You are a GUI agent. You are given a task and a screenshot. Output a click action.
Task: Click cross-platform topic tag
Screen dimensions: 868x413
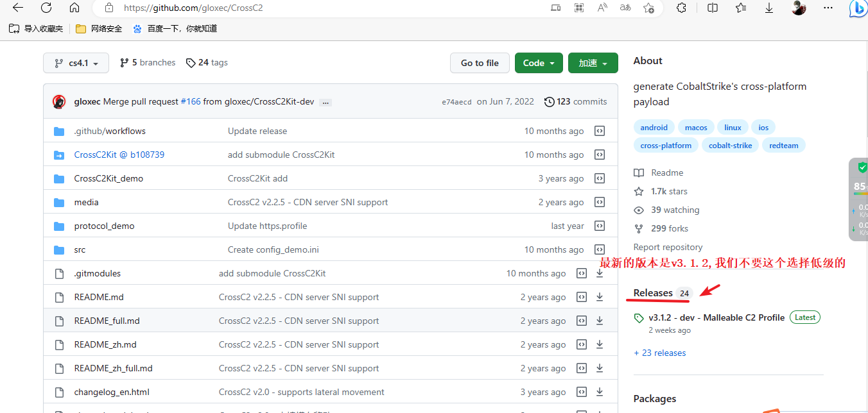[x=666, y=145]
